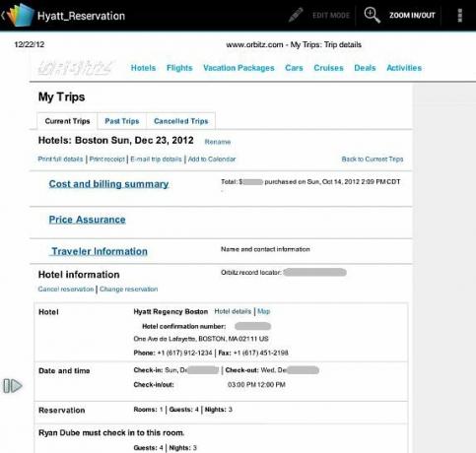476x453 pixels.
Task: Tap the side panel arrow handle
Action: 13,386
